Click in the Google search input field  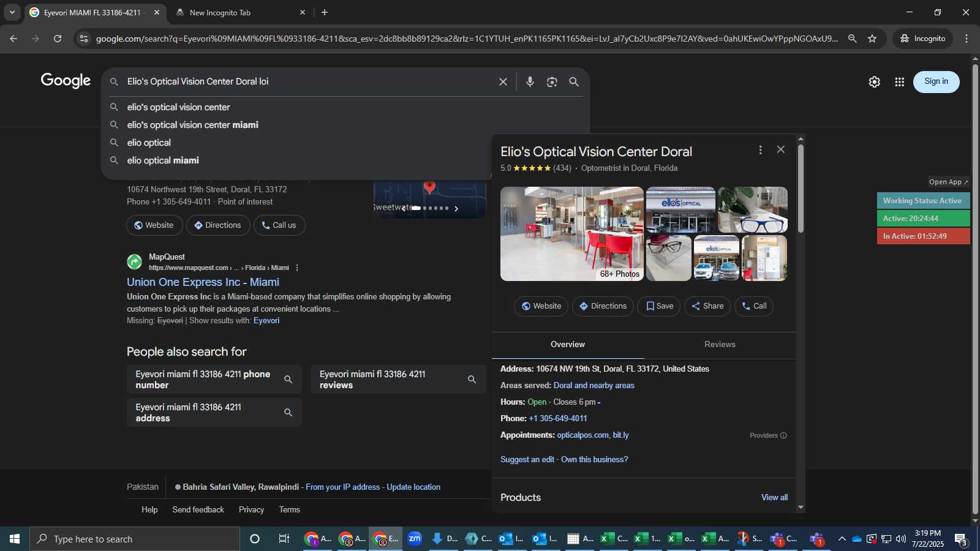click(309, 81)
